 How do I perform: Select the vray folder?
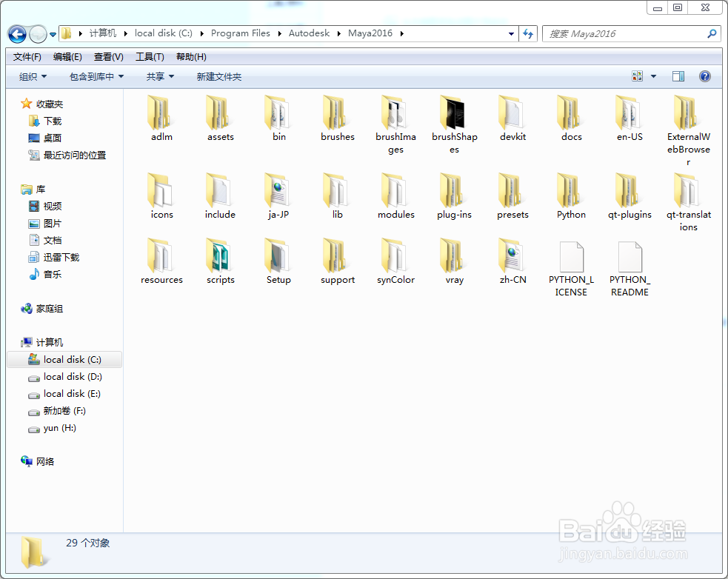[x=454, y=261]
